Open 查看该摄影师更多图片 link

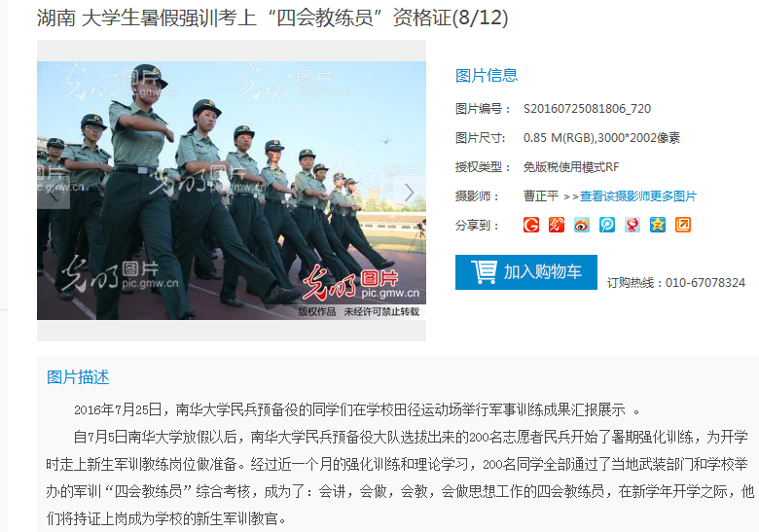click(x=638, y=196)
